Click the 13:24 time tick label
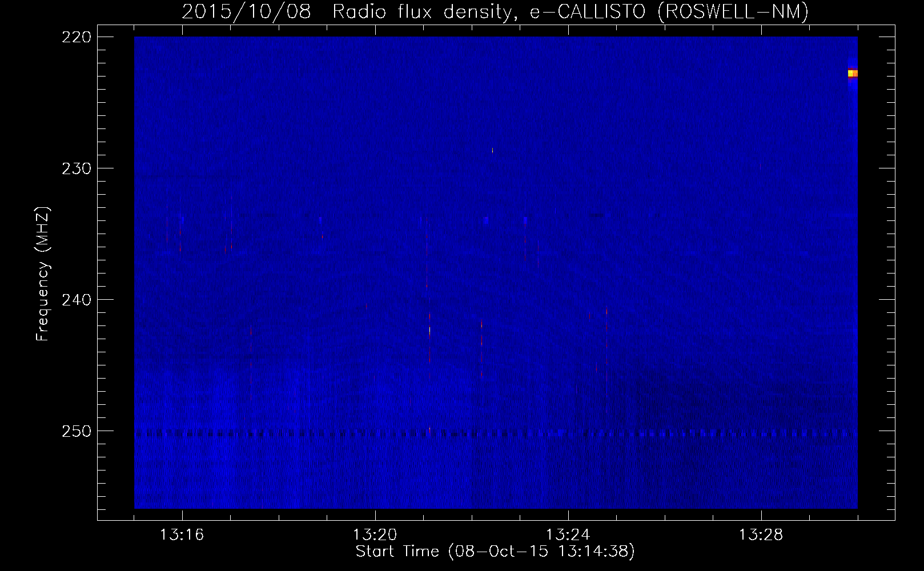The height and width of the screenshot is (571, 924). coord(568,534)
